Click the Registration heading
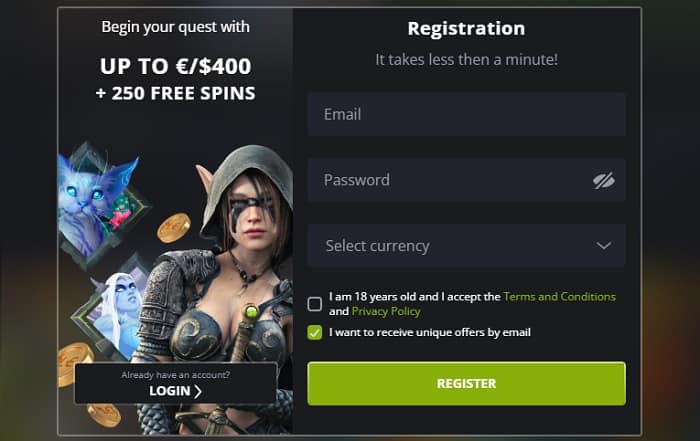Viewport: 700px width, 441px height. (466, 29)
